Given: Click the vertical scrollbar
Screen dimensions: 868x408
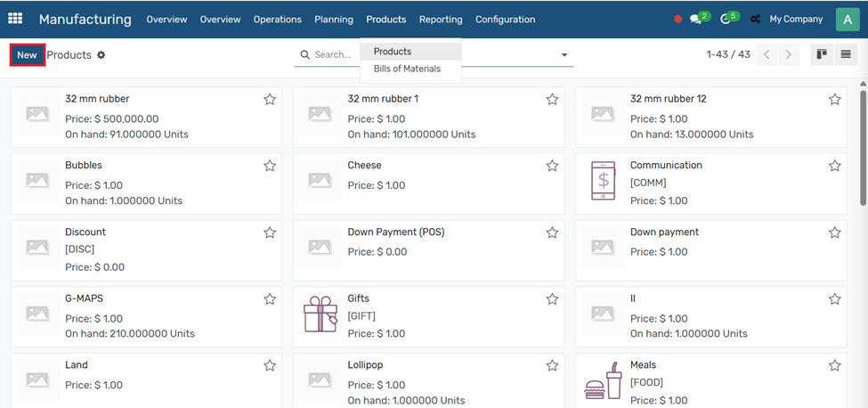Looking at the screenshot, I should pos(863,143).
